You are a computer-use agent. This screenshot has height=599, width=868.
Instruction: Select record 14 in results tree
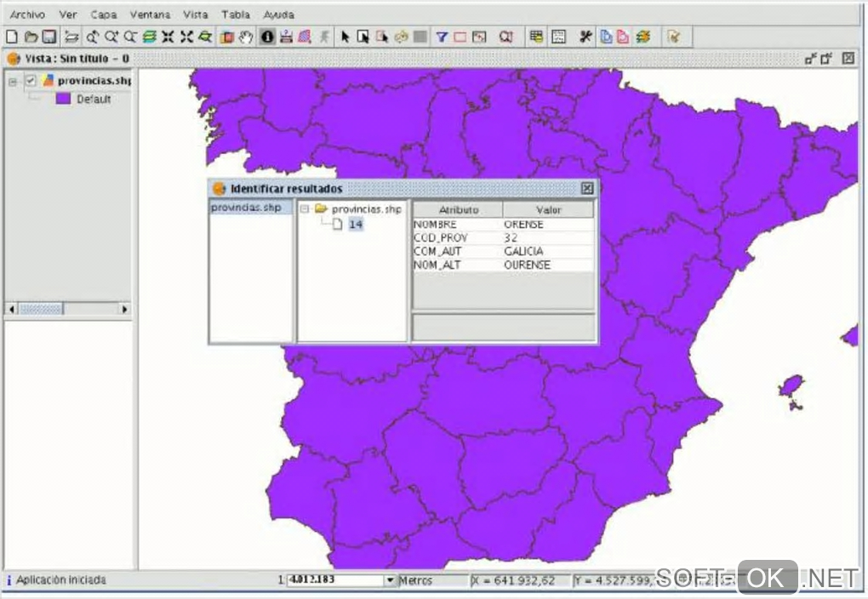(x=356, y=225)
